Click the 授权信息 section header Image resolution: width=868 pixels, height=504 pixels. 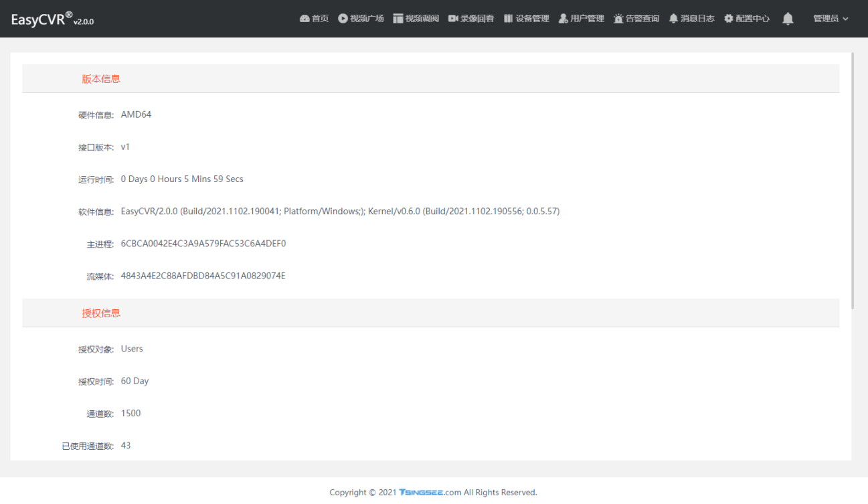click(x=101, y=313)
